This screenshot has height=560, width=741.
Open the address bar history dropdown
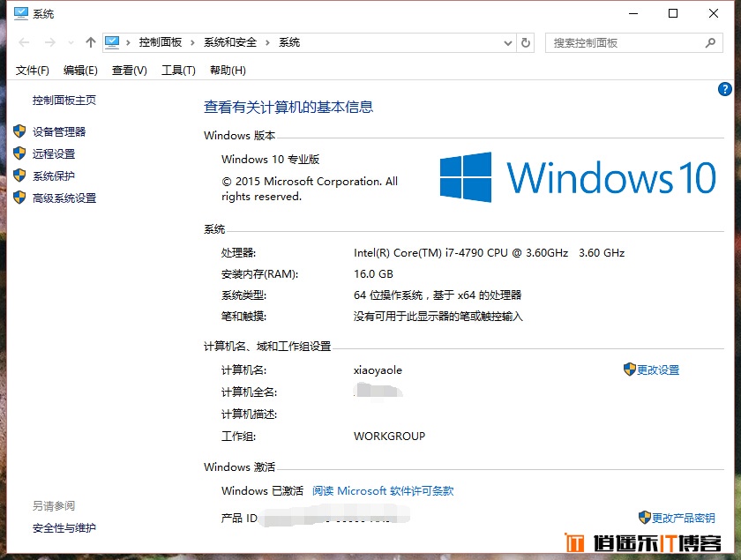(508, 43)
